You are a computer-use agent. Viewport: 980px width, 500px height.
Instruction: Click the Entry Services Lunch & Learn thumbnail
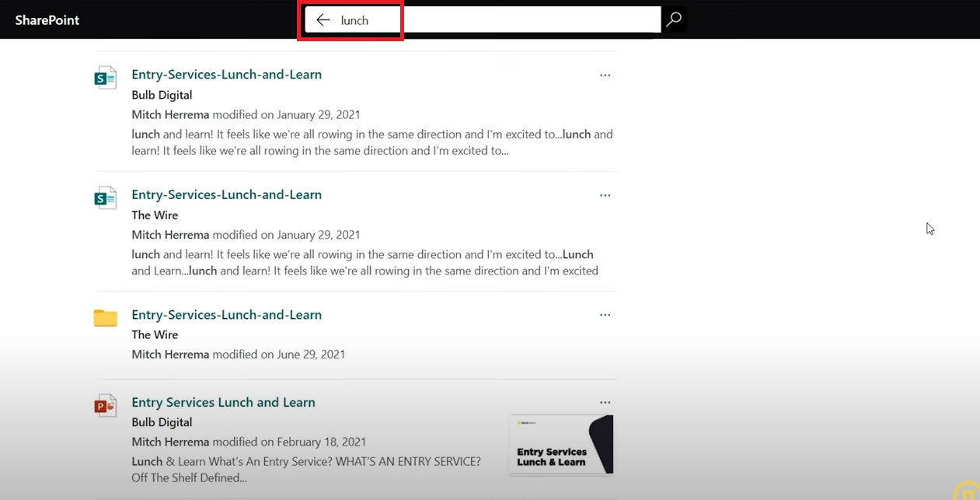tap(562, 445)
